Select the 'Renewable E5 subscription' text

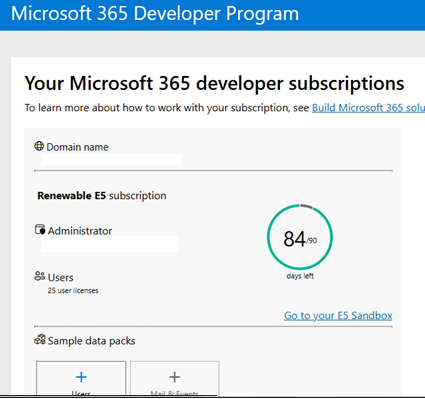pos(102,195)
